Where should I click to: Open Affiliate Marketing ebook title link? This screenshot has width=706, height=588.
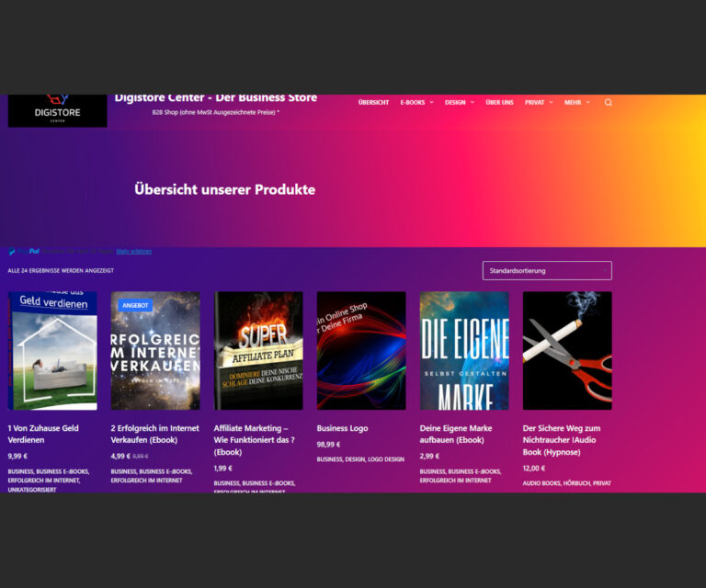pos(255,440)
